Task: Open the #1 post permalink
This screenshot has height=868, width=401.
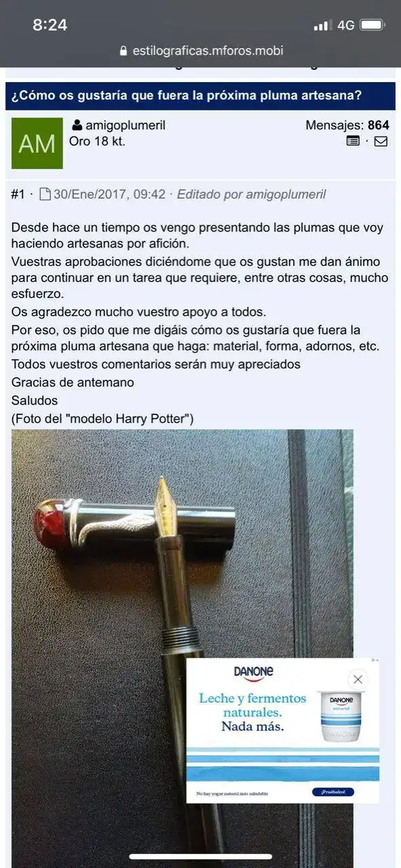Action: pos(18,195)
